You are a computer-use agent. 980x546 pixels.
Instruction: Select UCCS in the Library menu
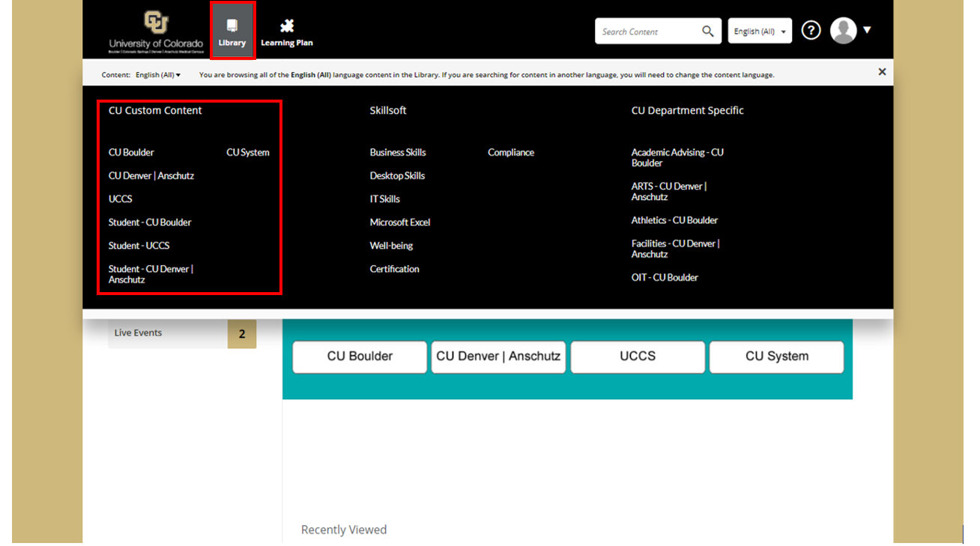pos(121,198)
